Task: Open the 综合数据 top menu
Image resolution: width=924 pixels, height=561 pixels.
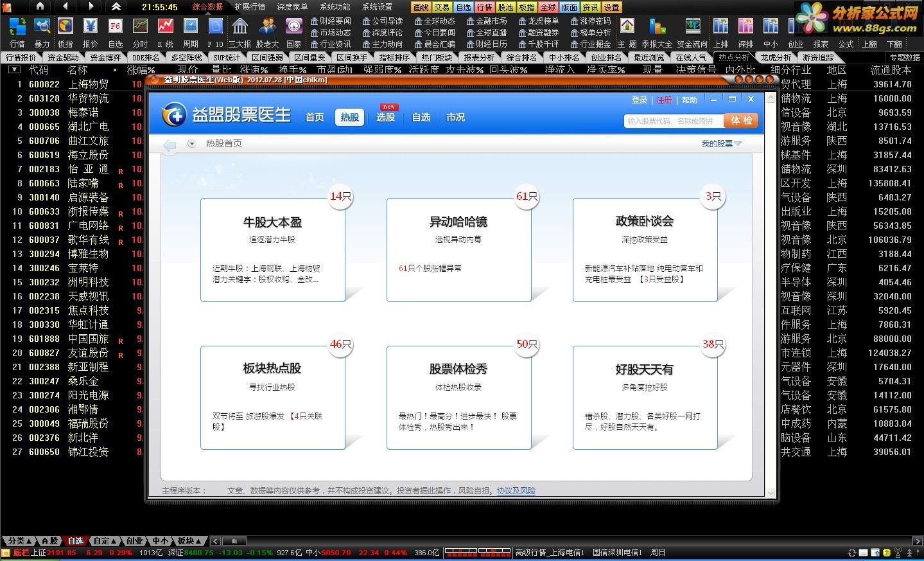Action: pyautogui.click(x=207, y=7)
